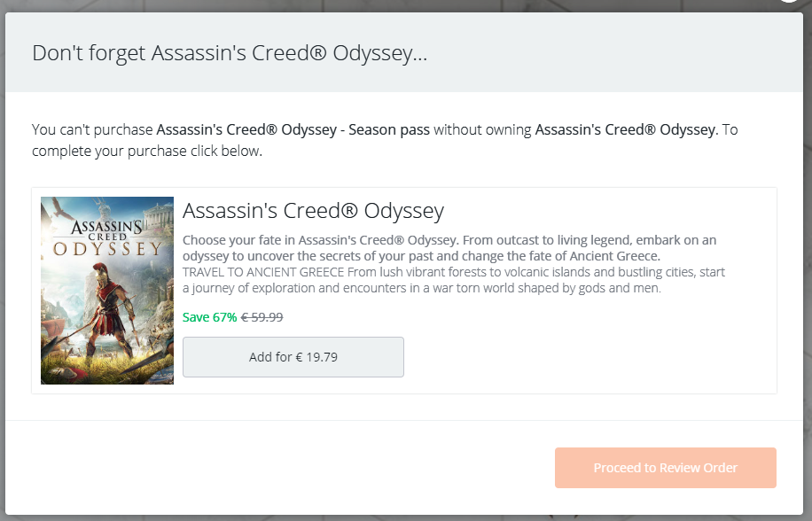
Task: Open the Assassin's Creed Odyssey cover art thumbnail
Action: point(107,291)
